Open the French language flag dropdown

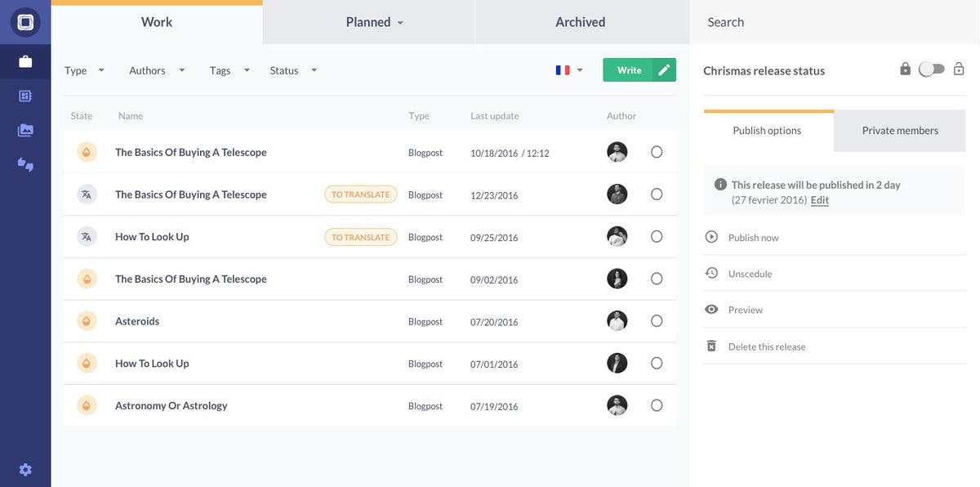click(x=568, y=69)
